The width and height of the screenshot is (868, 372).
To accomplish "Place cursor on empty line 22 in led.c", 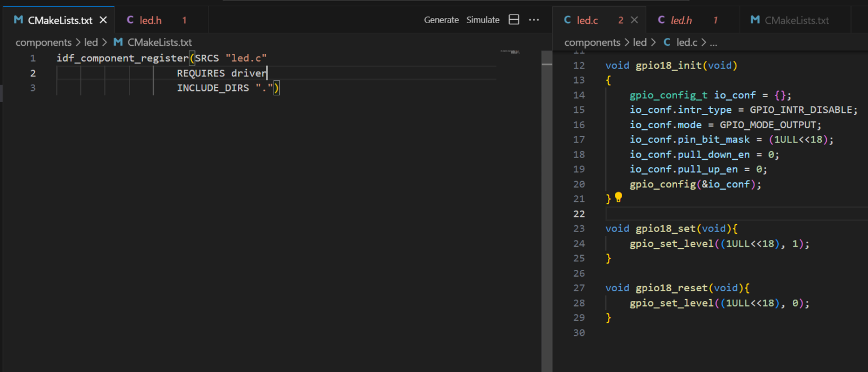I will coord(735,213).
